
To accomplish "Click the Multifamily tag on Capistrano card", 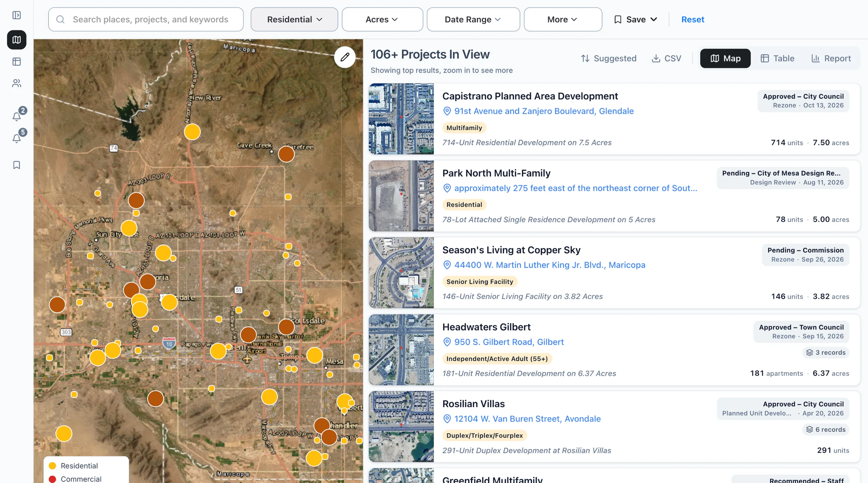I will [464, 128].
